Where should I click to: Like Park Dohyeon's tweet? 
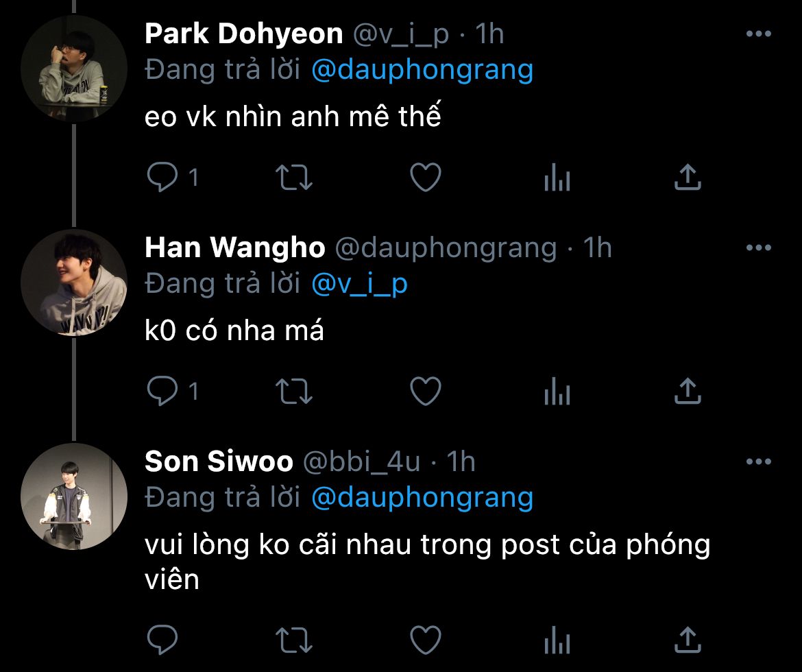pyautogui.click(x=426, y=177)
